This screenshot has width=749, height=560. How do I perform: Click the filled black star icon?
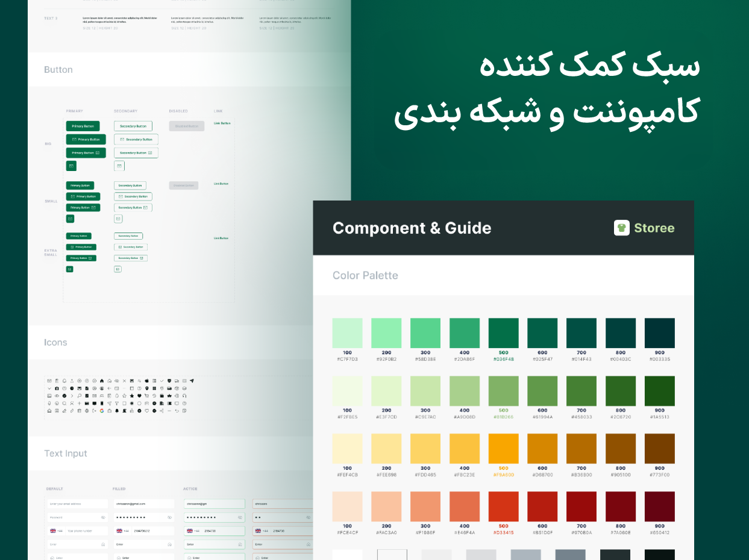(x=132, y=396)
